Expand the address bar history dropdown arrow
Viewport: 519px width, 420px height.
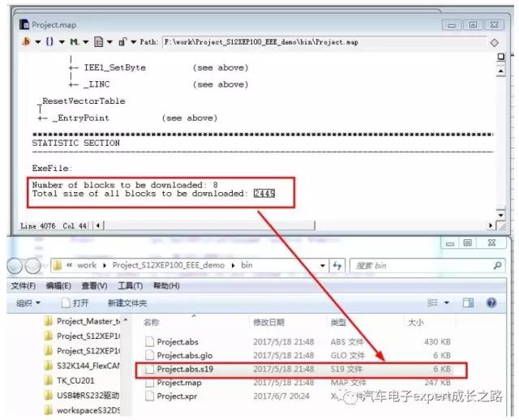tap(324, 265)
